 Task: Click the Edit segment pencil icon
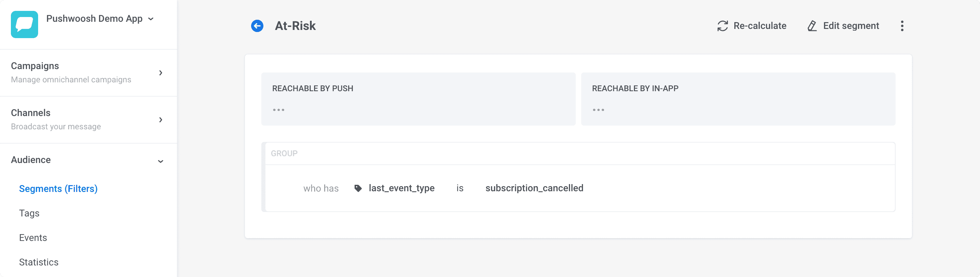pyautogui.click(x=812, y=26)
